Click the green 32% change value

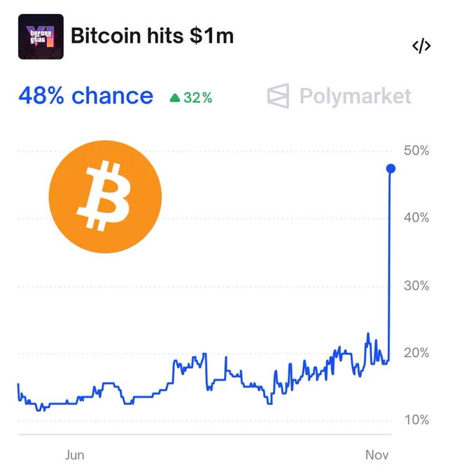(x=197, y=98)
